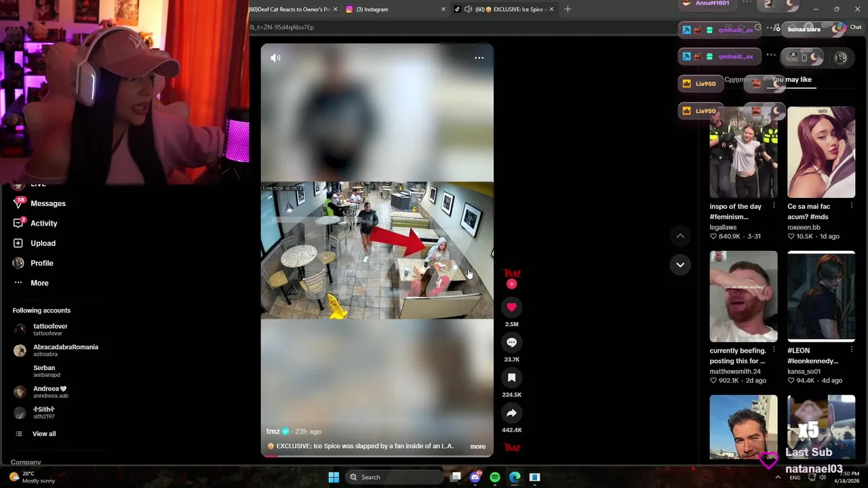Open options for 'currently beefing' card
The image size is (868, 488).
(774, 350)
